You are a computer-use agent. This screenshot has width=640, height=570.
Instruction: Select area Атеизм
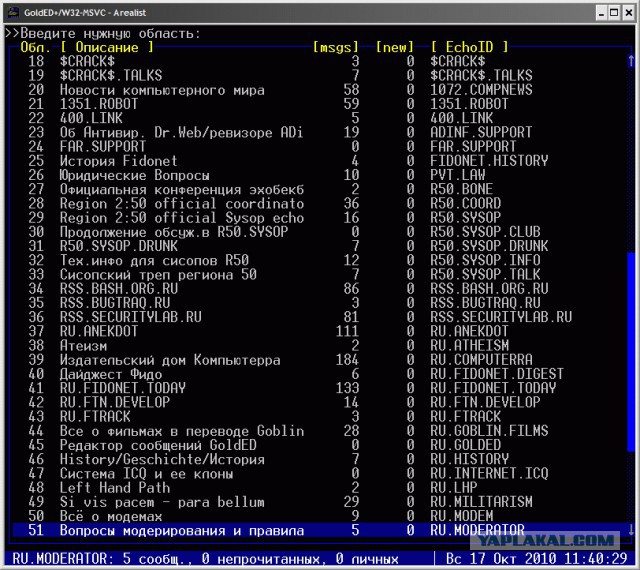320,345
